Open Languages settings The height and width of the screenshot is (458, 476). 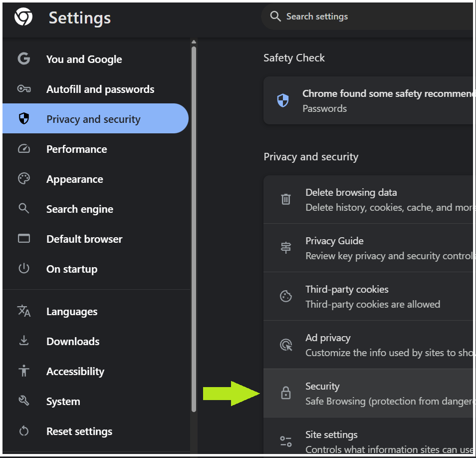[x=95, y=311]
